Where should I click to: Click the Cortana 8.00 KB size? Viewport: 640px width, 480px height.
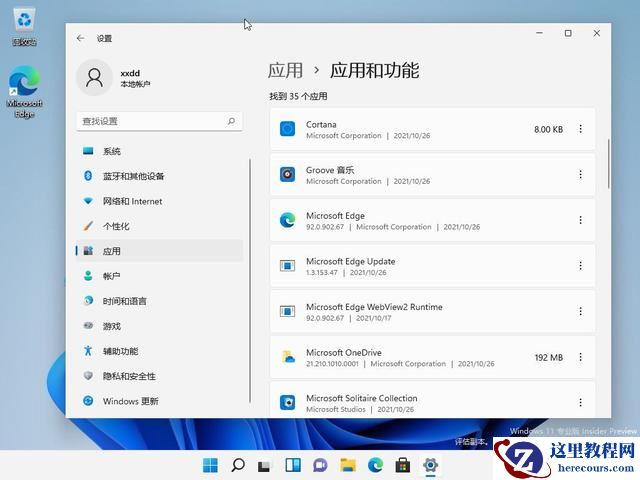(x=548, y=129)
